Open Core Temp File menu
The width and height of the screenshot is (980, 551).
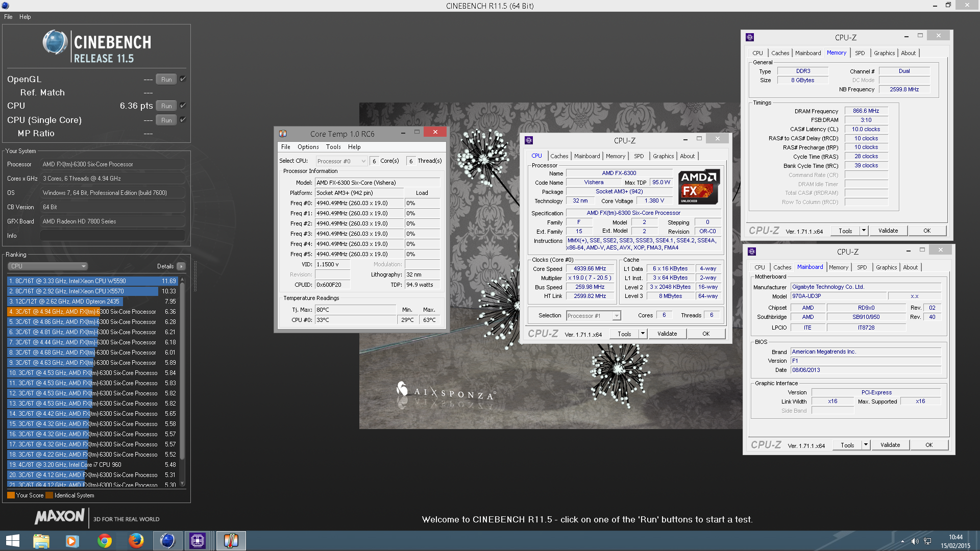coord(286,147)
